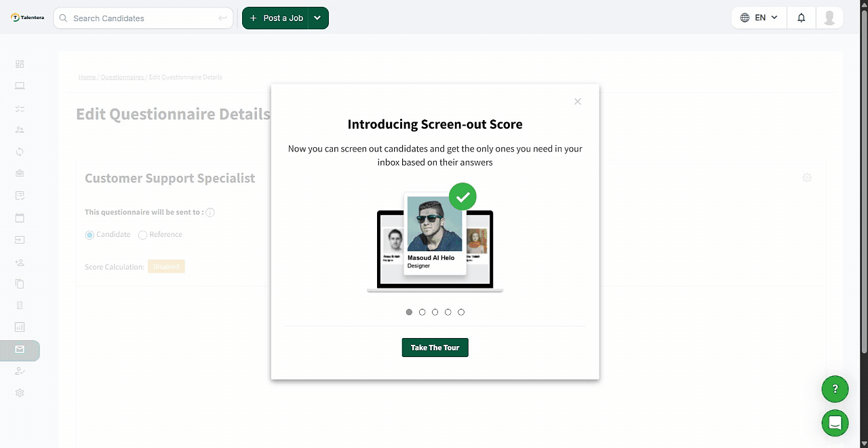Click the green help question mark button
868x448 pixels.
835,389
